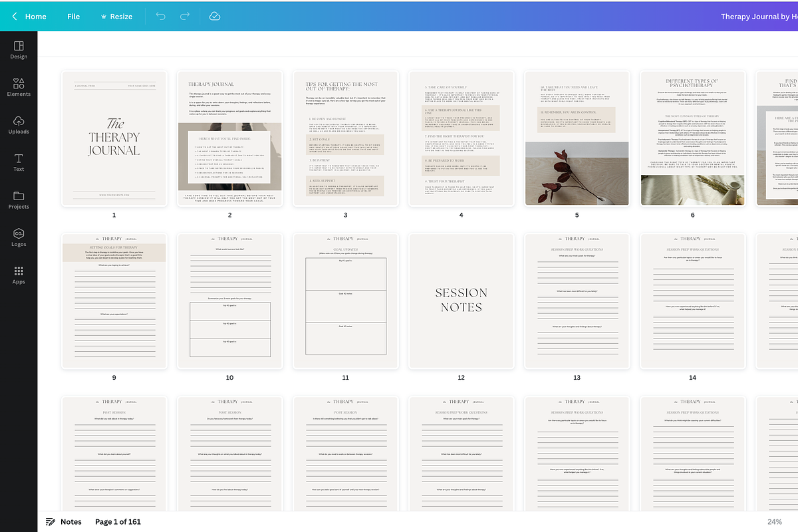Open the Resize option with crown icon

click(116, 17)
